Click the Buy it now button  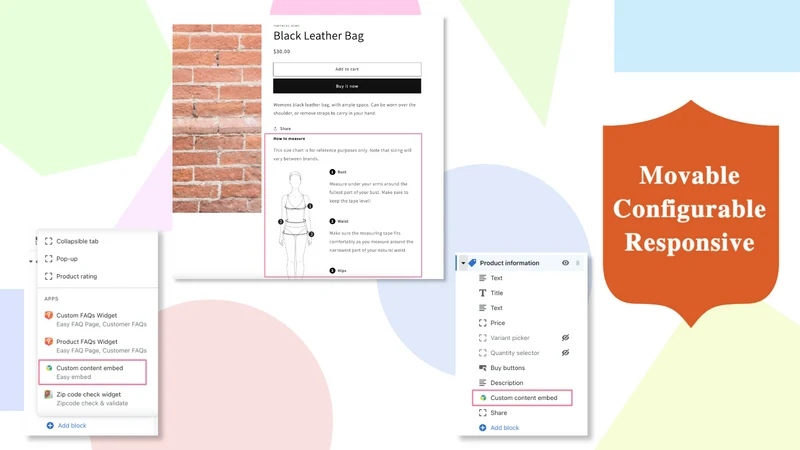347,86
